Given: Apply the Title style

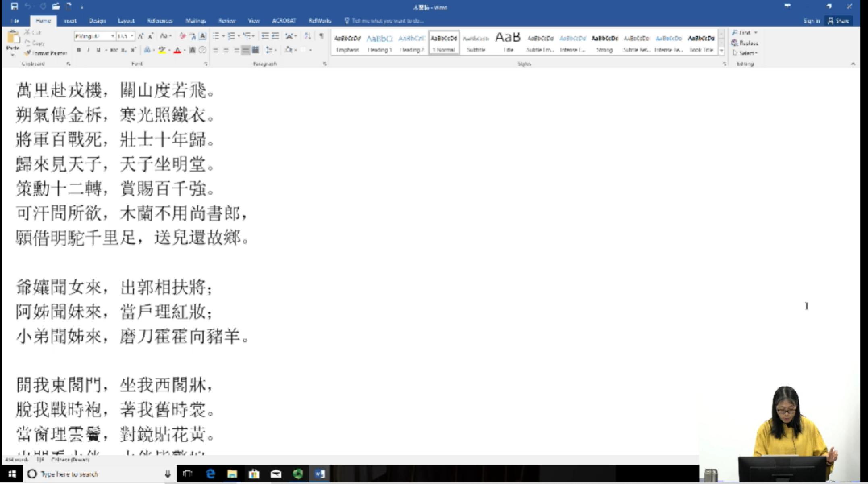Looking at the screenshot, I should tap(508, 43).
